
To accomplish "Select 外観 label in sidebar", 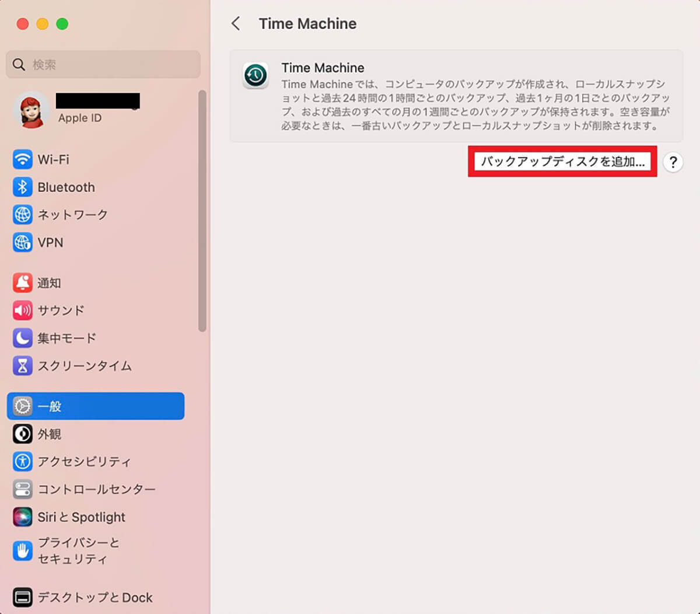I will [x=49, y=434].
